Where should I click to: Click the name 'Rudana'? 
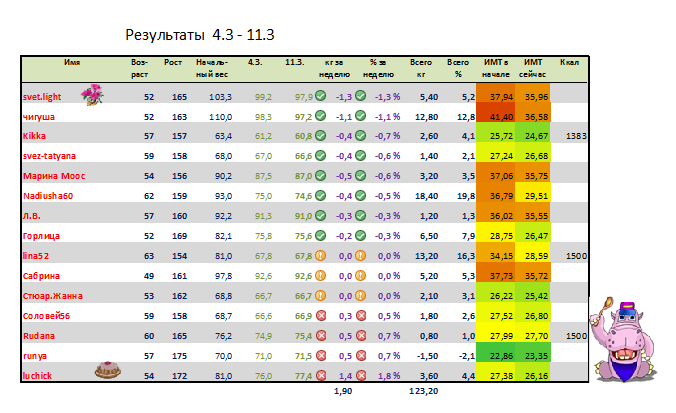[38, 336]
